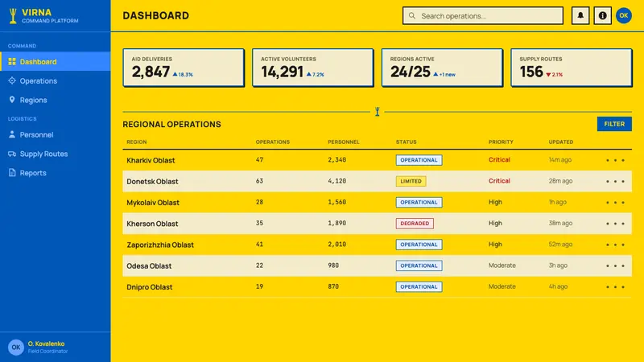
Task: Open more options for Kherson Oblast row
Action: [615, 224]
